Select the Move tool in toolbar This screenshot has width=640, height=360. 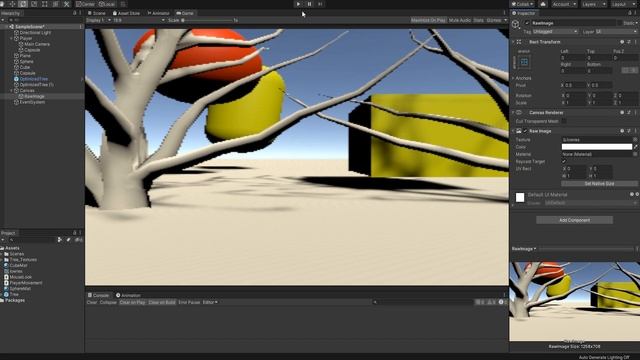click(x=12, y=4)
